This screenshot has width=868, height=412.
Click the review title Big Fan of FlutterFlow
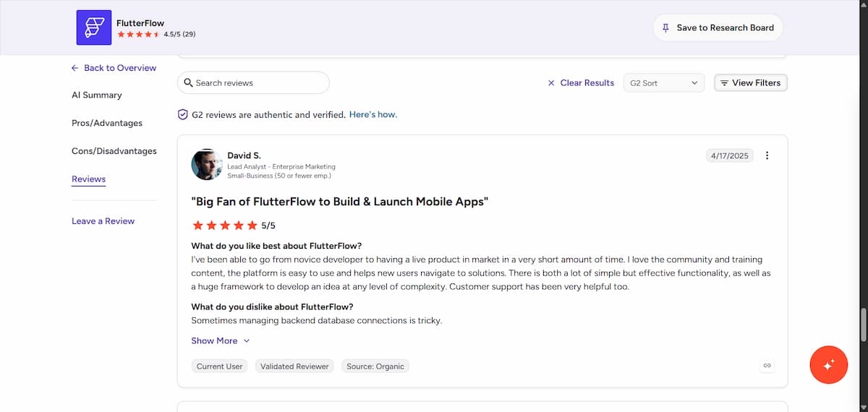pyautogui.click(x=340, y=202)
